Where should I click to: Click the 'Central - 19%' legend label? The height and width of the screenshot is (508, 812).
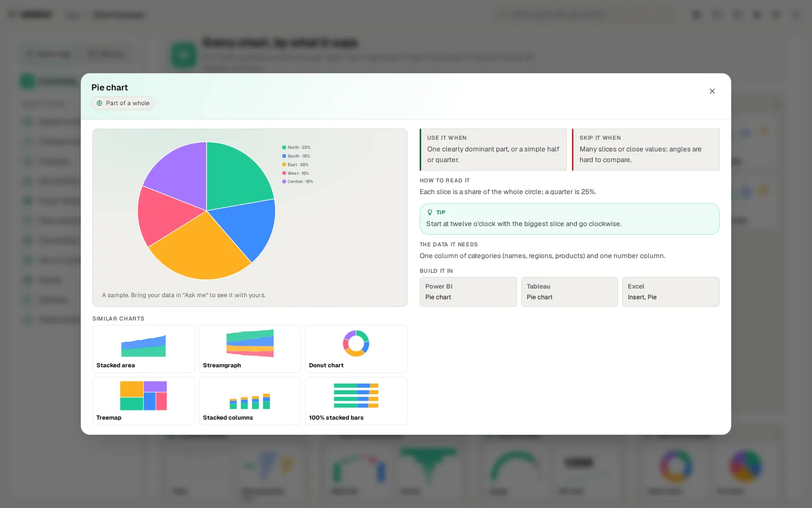pyautogui.click(x=300, y=181)
